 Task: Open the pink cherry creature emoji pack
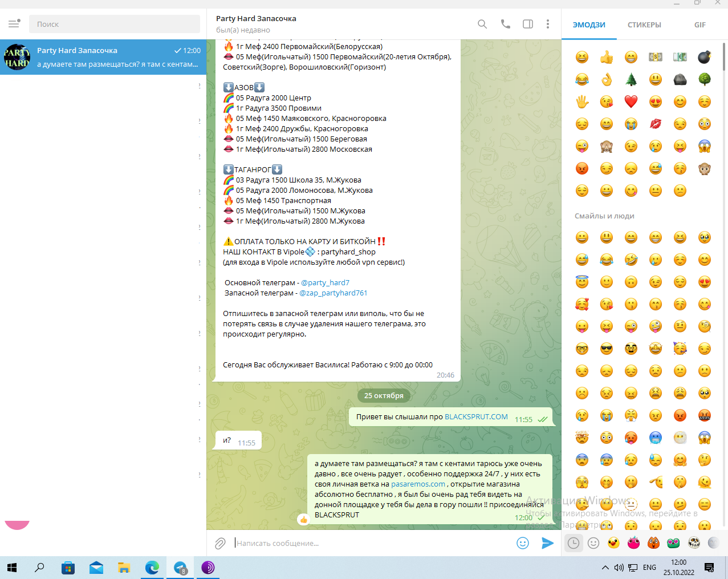pyautogui.click(x=633, y=543)
